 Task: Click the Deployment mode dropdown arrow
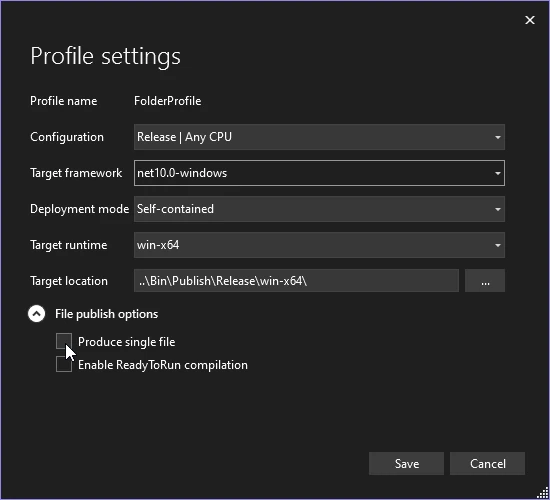coord(497,209)
